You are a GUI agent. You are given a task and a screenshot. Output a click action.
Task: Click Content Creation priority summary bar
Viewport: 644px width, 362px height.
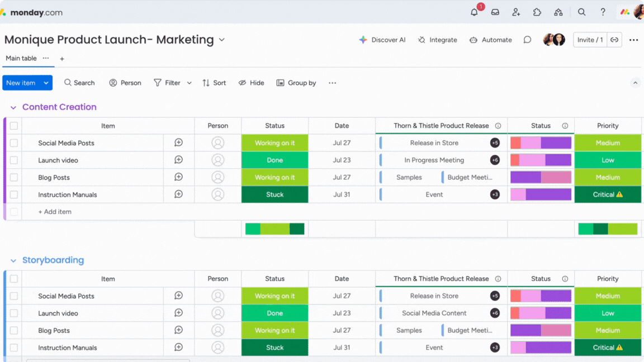[608, 229]
